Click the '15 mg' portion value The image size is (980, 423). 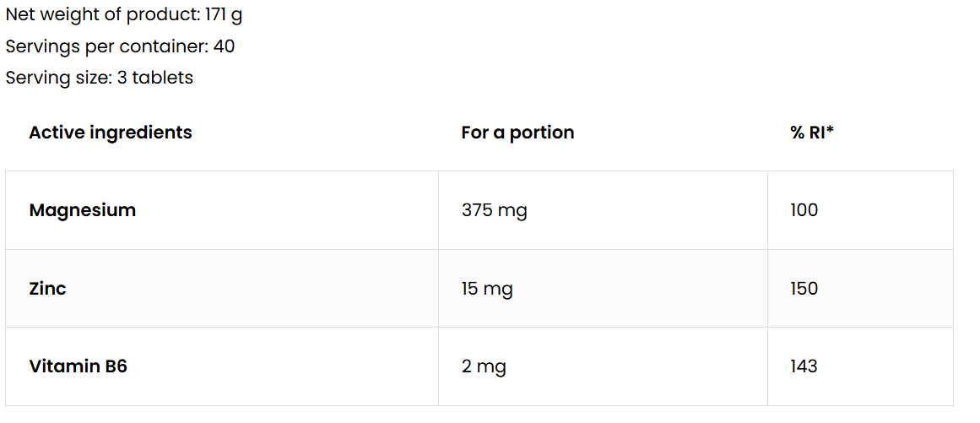[x=487, y=289]
